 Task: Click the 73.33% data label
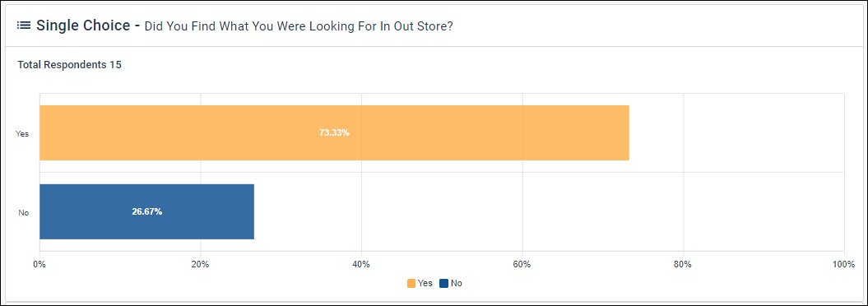(x=334, y=132)
